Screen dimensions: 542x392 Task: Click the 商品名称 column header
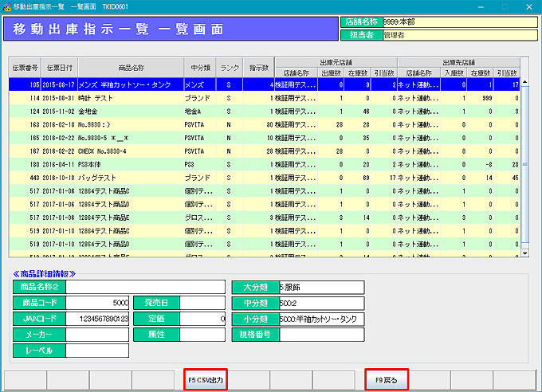pyautogui.click(x=129, y=67)
